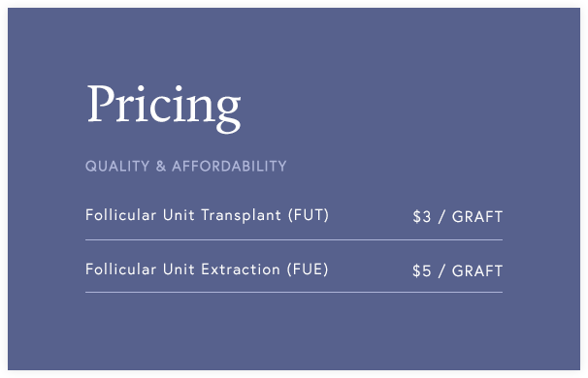Screen dimensions: 588x378
Task: Select the $3 / GRAFT price
Action: (458, 217)
